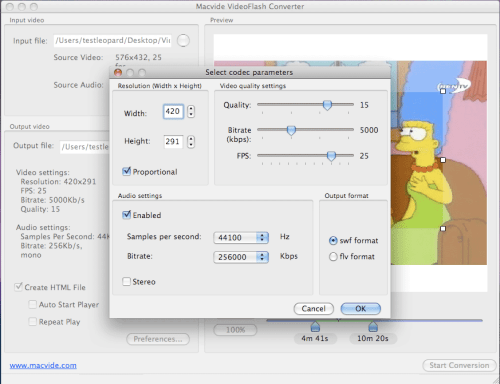Image resolution: width=500 pixels, height=384 pixels.
Task: Click the main window close button
Action: coord(10,6)
